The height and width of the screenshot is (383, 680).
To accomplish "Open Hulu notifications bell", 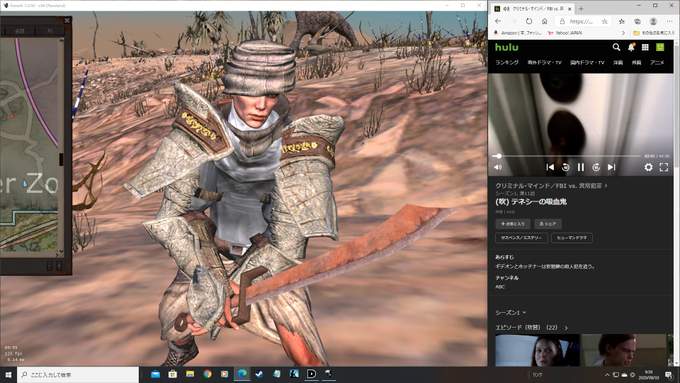I will coord(631,47).
